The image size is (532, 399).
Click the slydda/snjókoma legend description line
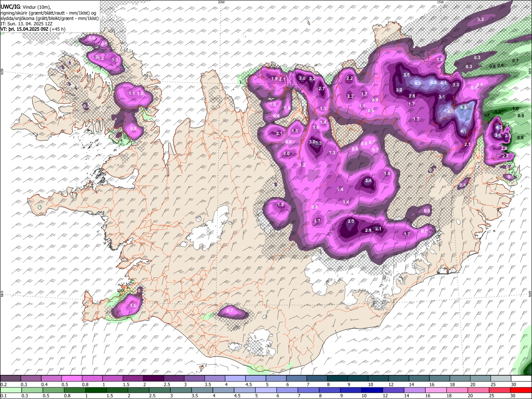coord(50,18)
